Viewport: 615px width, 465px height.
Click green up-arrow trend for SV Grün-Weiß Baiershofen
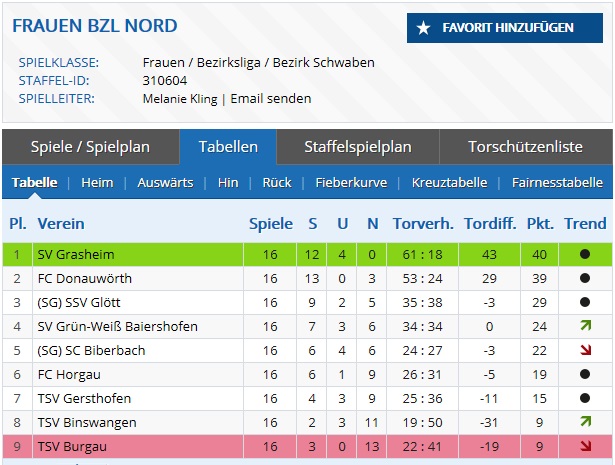pos(585,326)
